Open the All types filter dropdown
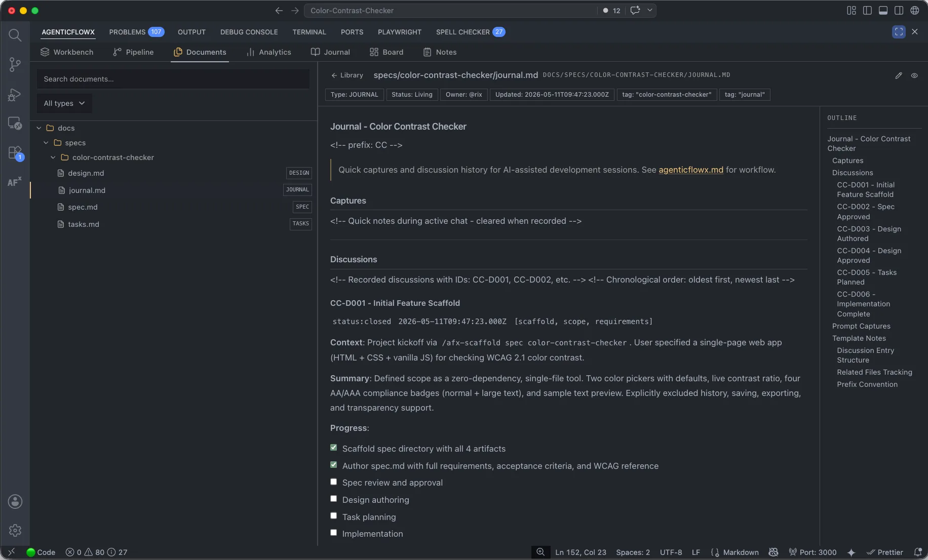Viewport: 928px width, 560px height. (x=64, y=103)
